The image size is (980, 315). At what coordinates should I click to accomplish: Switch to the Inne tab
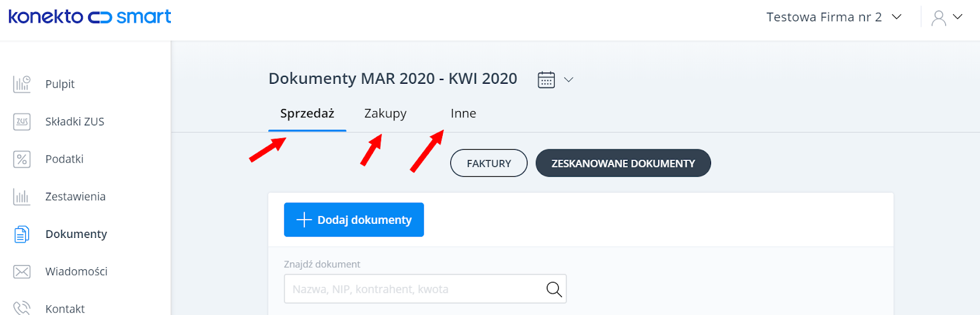tap(463, 114)
